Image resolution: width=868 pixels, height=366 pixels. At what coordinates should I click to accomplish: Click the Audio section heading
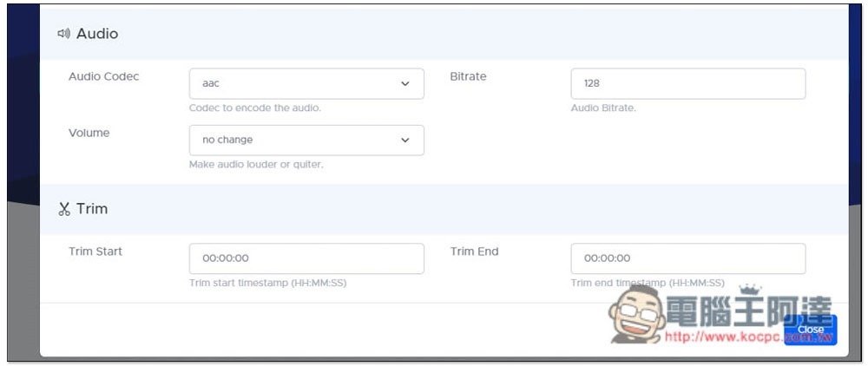tap(97, 34)
